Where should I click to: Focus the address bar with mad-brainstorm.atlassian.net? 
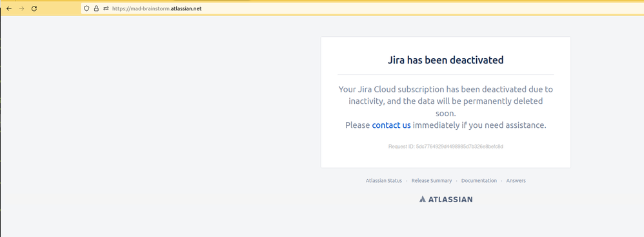361,8
